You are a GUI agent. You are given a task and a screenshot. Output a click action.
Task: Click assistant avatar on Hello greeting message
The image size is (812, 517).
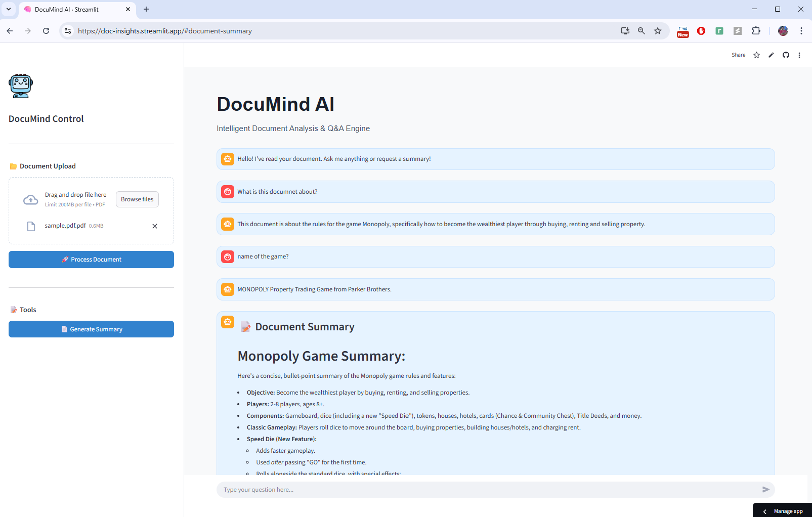point(228,159)
